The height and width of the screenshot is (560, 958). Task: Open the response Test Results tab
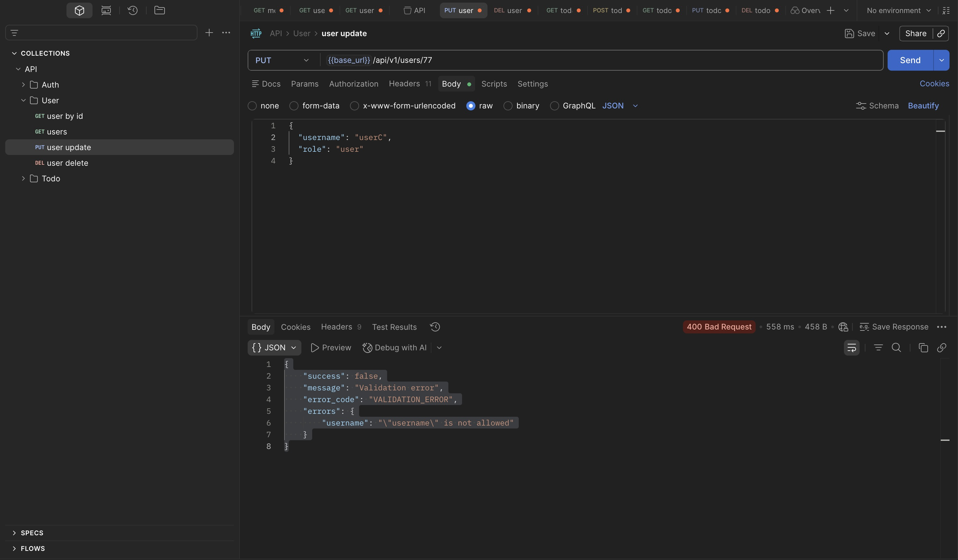tap(394, 327)
